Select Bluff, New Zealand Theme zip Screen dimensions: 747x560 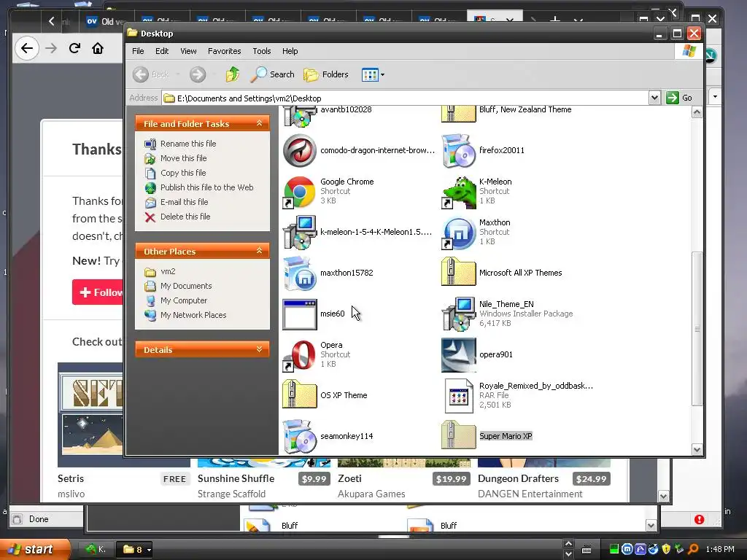[506, 114]
